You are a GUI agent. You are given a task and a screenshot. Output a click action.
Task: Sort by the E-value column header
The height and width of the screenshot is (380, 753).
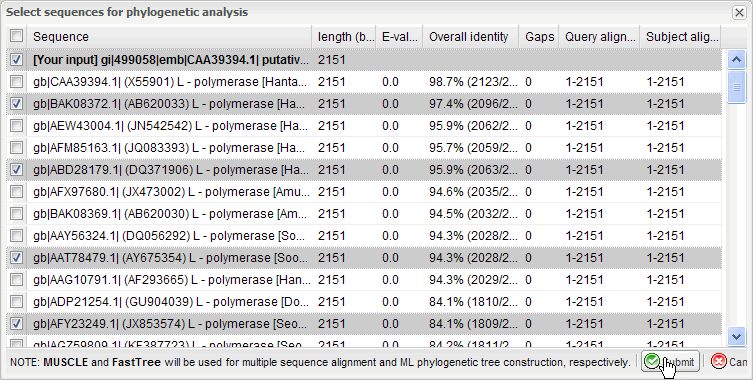pyautogui.click(x=399, y=37)
